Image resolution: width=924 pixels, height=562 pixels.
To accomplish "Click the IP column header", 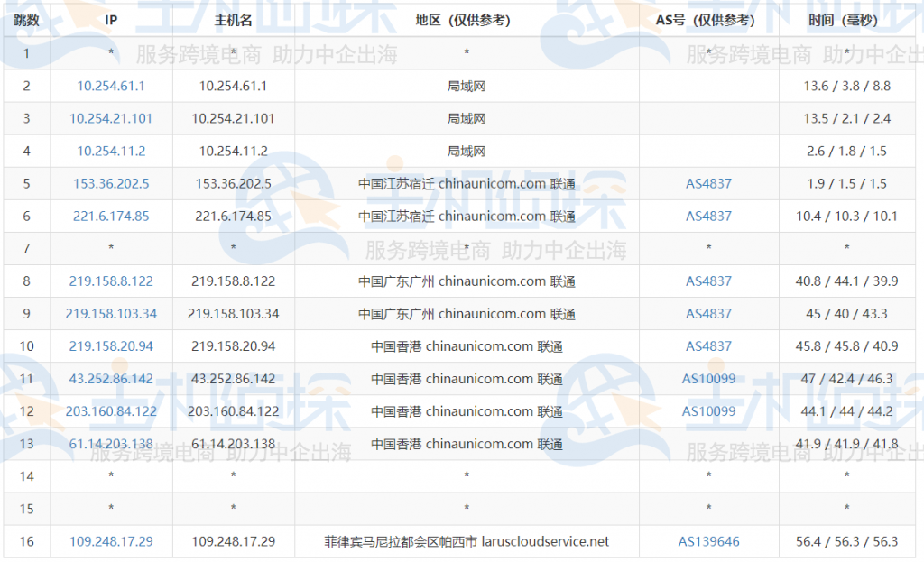I will tap(111, 20).
